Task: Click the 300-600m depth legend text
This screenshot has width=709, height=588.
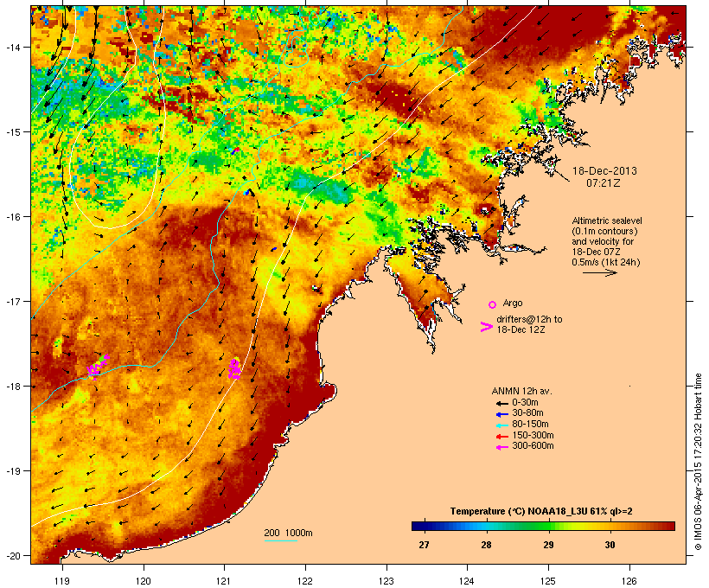Action: (533, 446)
